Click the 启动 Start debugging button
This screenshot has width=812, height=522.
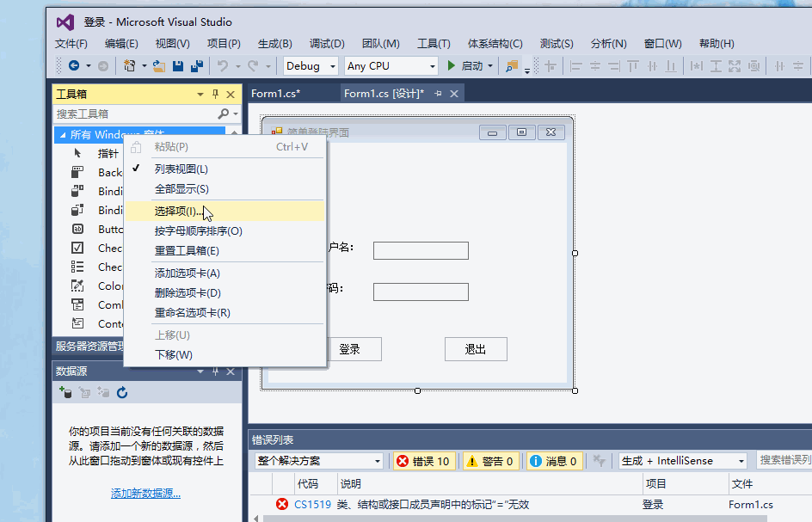[466, 65]
